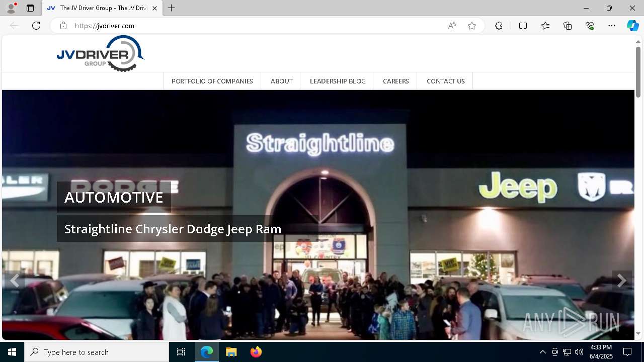Screen dimensions: 644x362
Task: Open the clock and date flyout
Action: coord(601,352)
